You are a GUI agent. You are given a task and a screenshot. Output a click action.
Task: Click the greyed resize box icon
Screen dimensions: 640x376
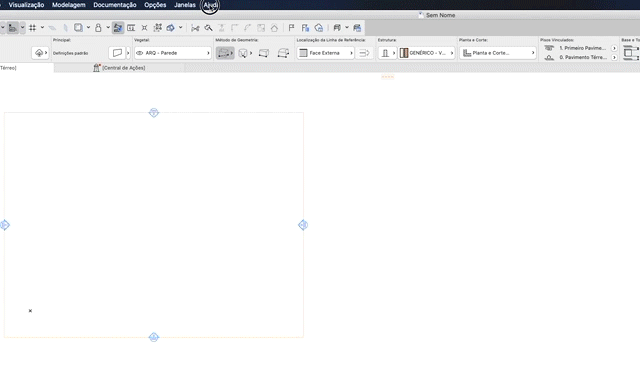click(x=261, y=28)
